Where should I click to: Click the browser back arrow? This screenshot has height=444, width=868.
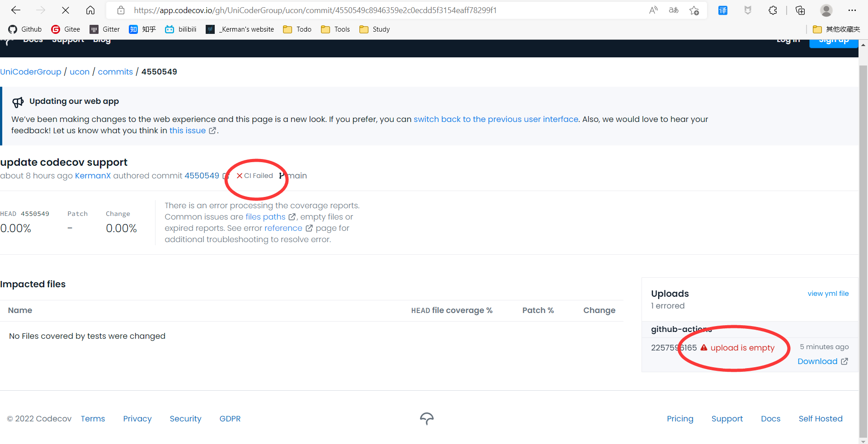click(16, 10)
